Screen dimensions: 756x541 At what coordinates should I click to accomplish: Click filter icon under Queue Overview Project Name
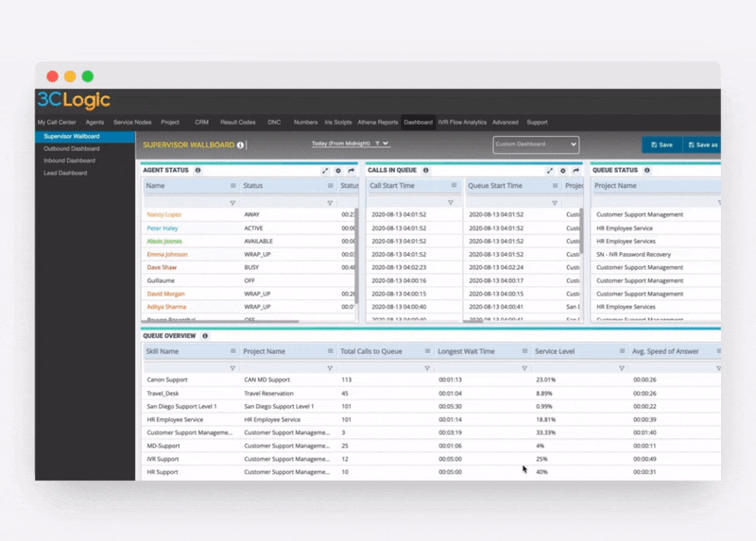pos(330,368)
